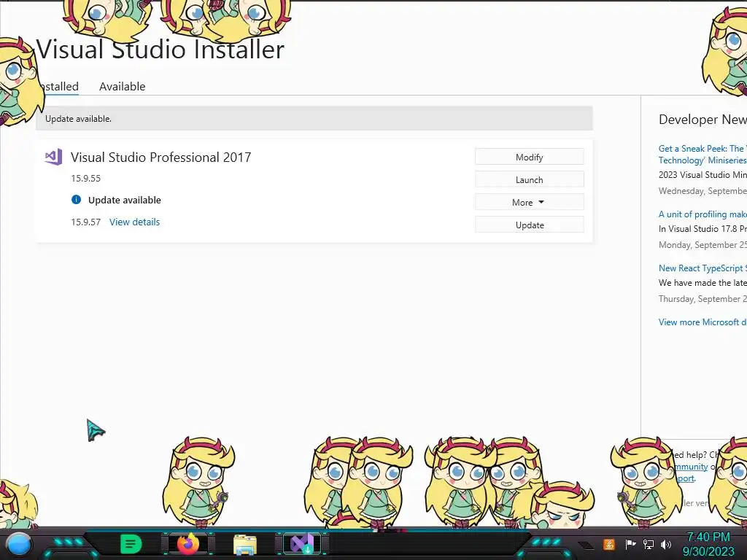Viewport: 747px width, 560px height.
Task: Open the green document app on the taskbar
Action: coord(131,544)
